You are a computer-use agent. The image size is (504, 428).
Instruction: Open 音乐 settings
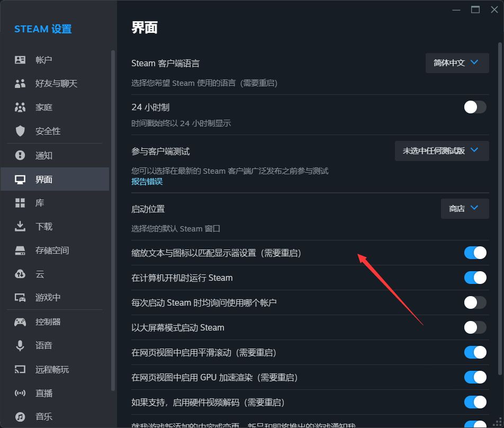click(55, 417)
